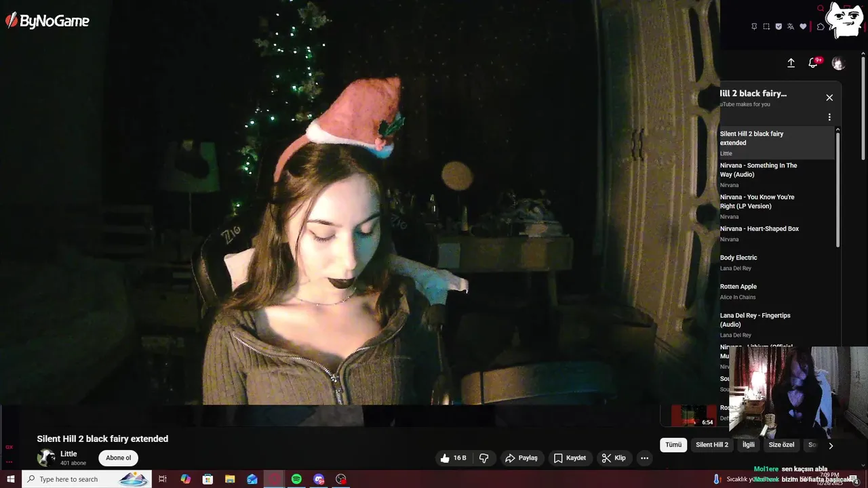Open the extensions puzzle icon
The height and width of the screenshot is (488, 868).
click(821, 26)
